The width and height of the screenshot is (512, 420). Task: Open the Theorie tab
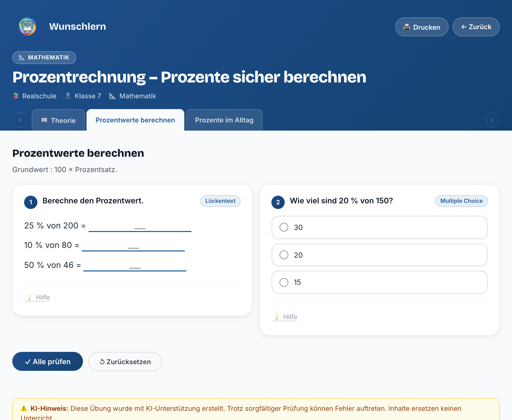tap(58, 120)
